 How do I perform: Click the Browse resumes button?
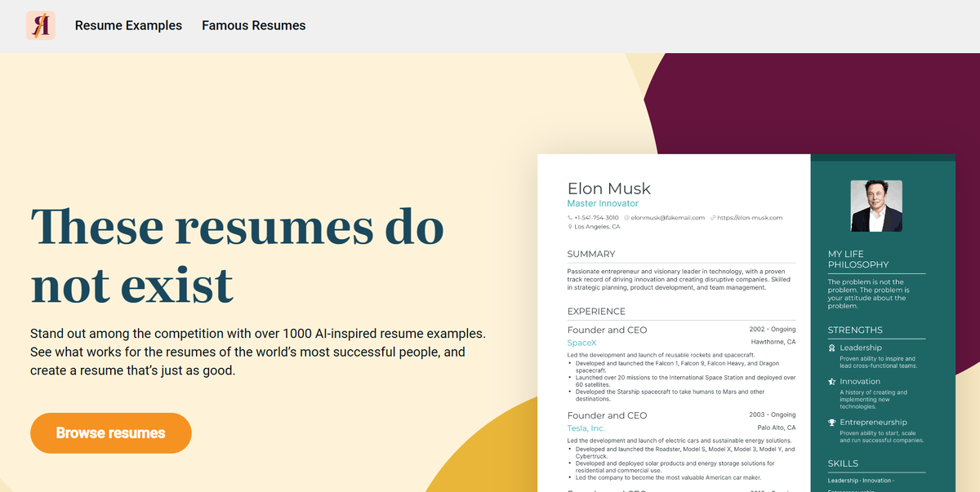[x=110, y=433]
